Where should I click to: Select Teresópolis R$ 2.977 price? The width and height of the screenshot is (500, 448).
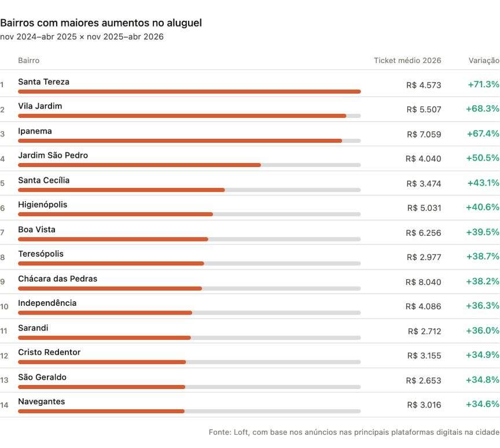(x=424, y=257)
